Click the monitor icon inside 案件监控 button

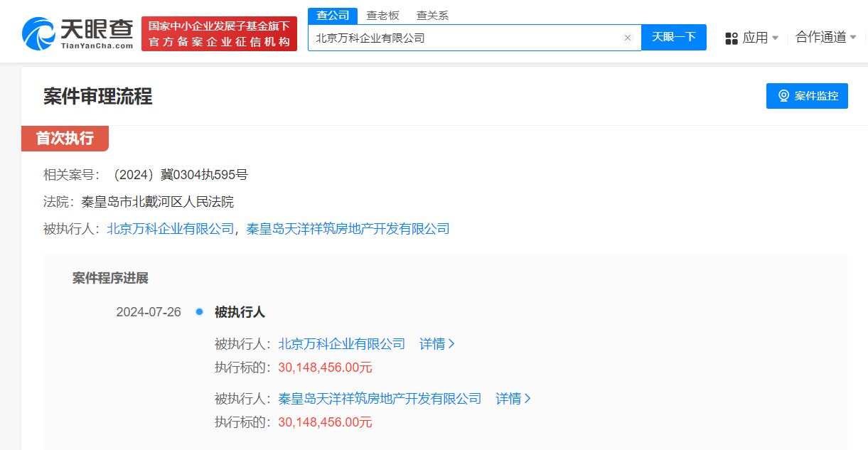(784, 95)
